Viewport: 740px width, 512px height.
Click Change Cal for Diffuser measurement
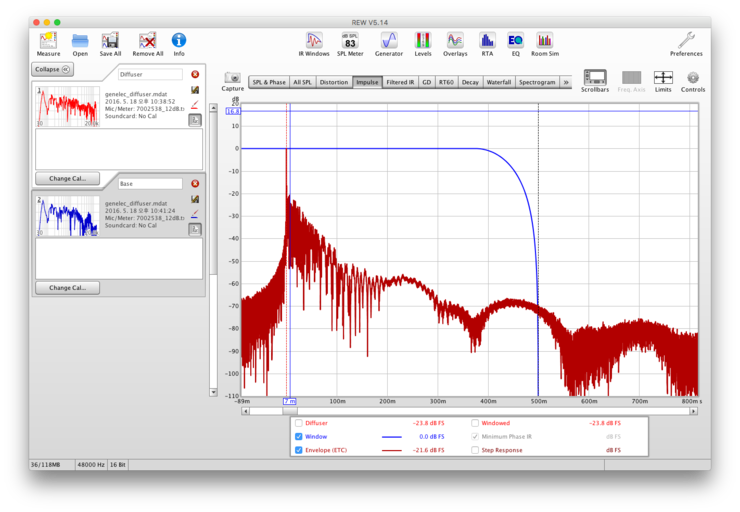(67, 178)
